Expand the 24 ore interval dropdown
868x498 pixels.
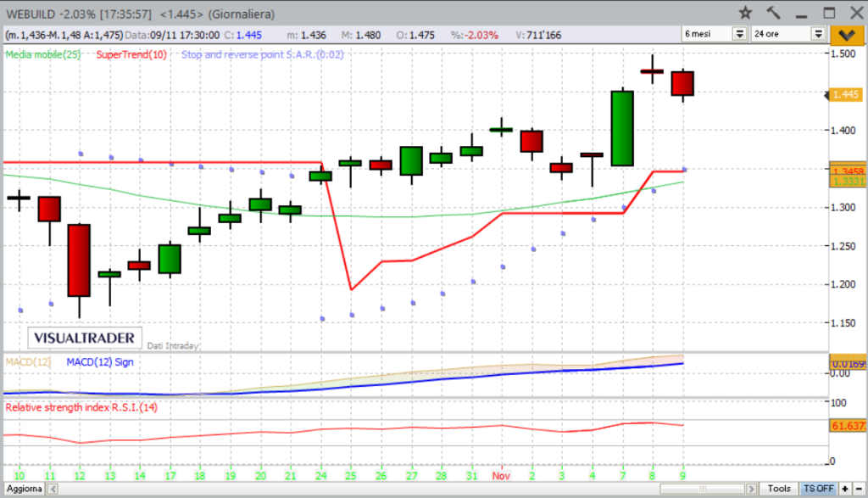[x=818, y=34]
